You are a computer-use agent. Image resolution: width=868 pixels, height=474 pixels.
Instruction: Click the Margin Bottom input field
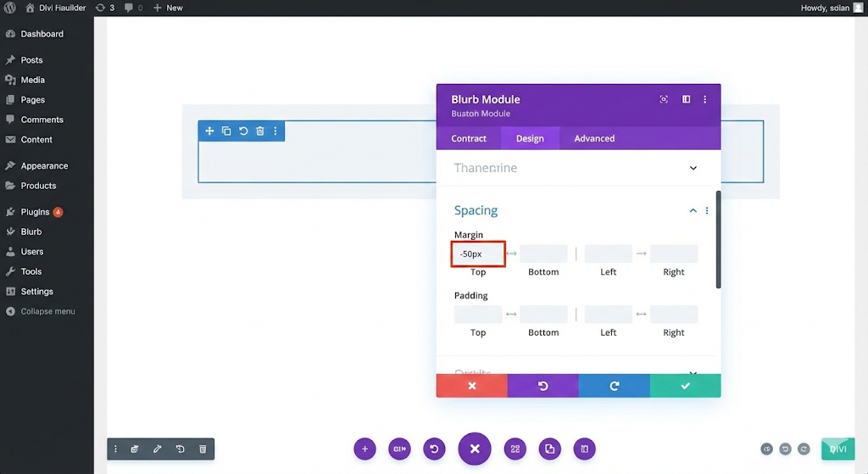pos(543,254)
